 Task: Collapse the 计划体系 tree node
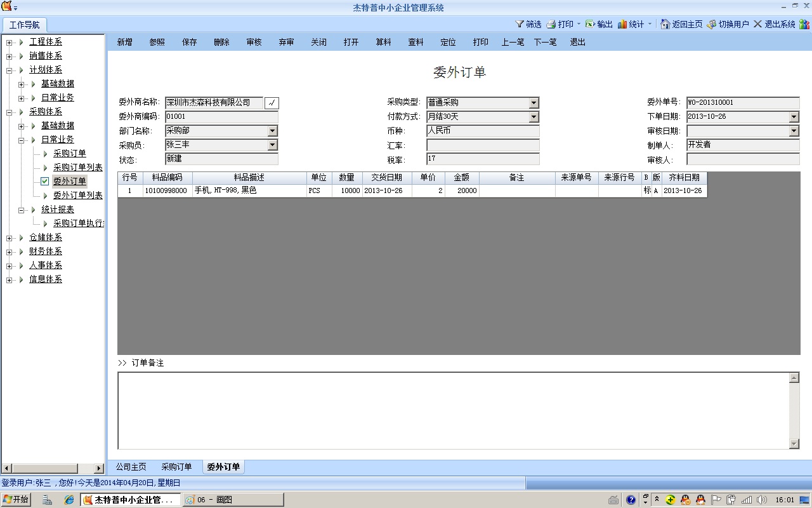click(x=10, y=70)
